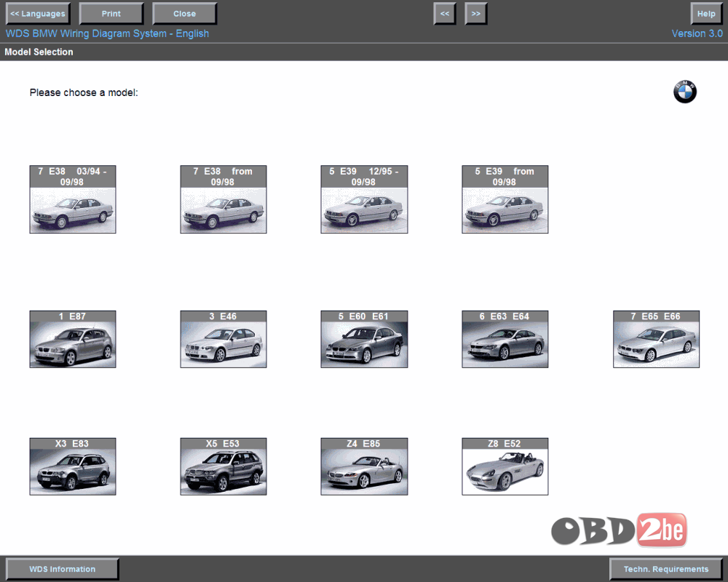Viewport: 728px width, 582px height.
Task: Open Techn. Requirements
Action: click(666, 569)
